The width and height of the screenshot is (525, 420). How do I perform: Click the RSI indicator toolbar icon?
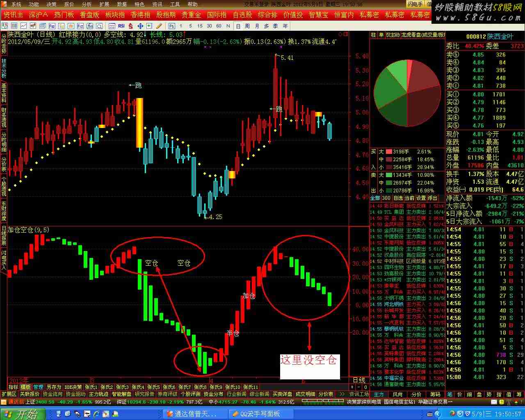pyautogui.click(x=121, y=26)
